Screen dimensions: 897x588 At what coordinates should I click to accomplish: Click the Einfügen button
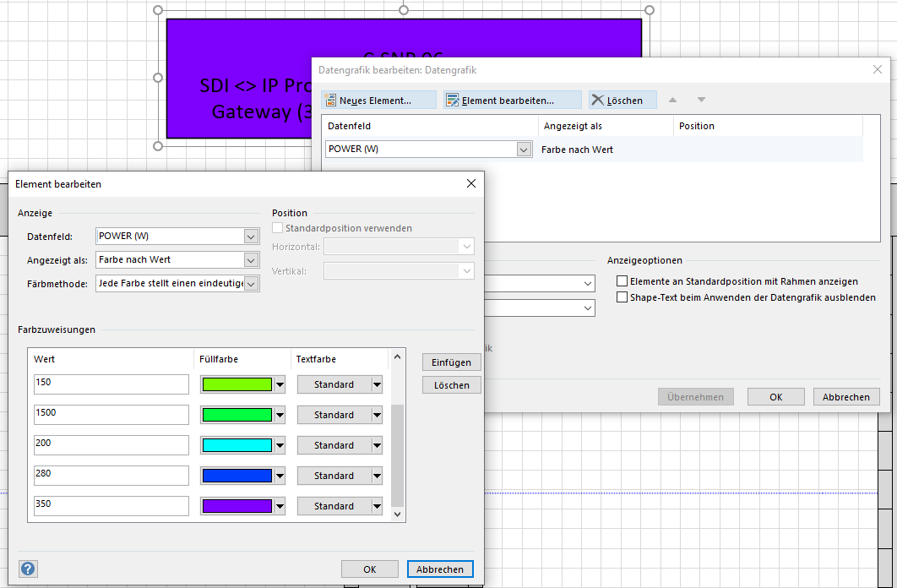pyautogui.click(x=452, y=362)
